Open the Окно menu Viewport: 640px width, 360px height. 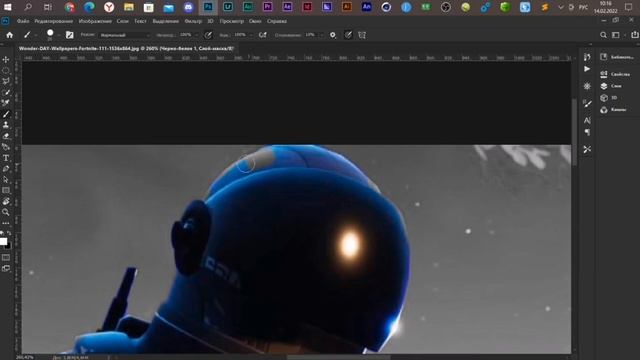click(x=255, y=21)
